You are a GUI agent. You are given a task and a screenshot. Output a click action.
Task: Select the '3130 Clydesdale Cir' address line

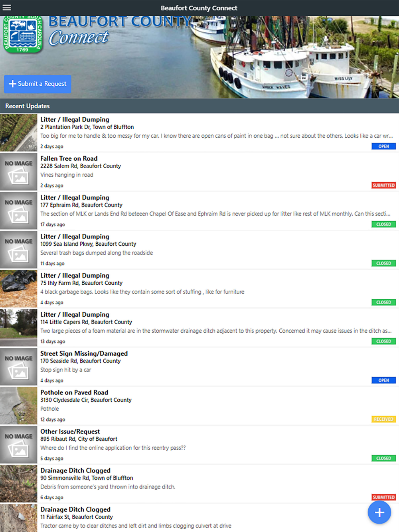[86, 400]
